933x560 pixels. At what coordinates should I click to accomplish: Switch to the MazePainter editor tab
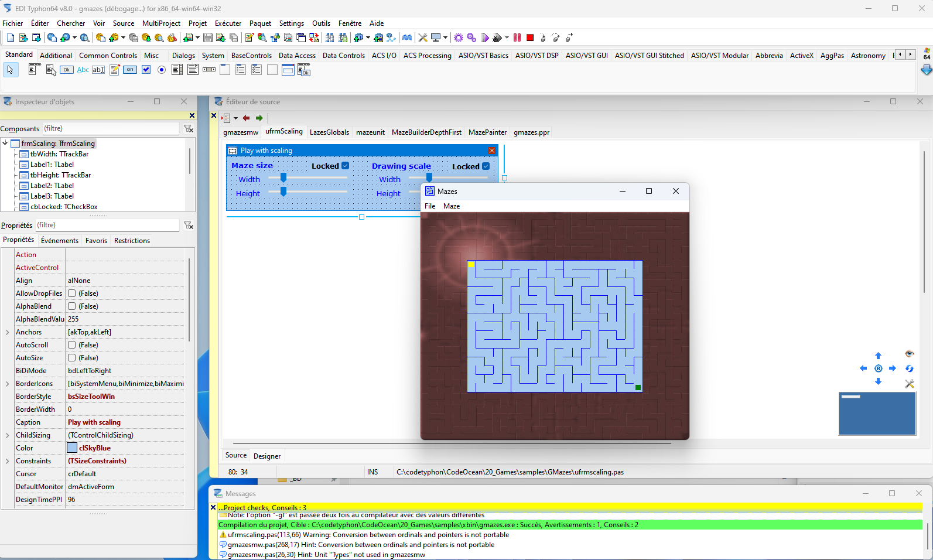pyautogui.click(x=487, y=132)
